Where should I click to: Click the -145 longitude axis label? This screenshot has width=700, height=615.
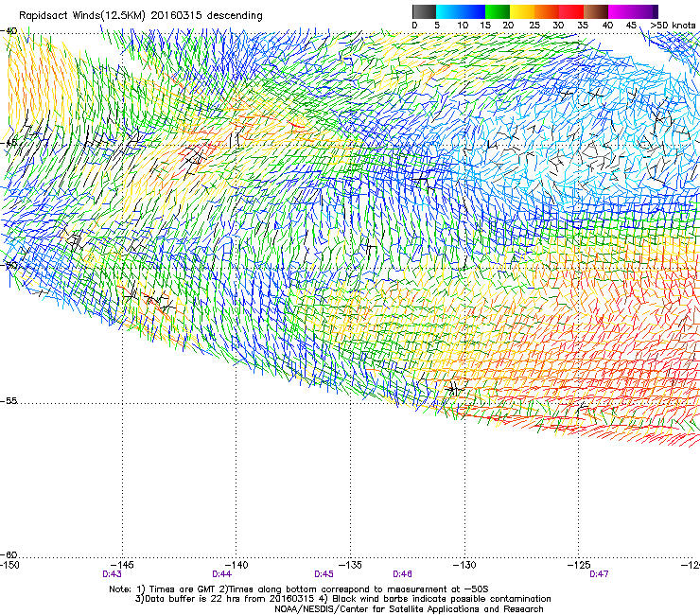(x=122, y=565)
